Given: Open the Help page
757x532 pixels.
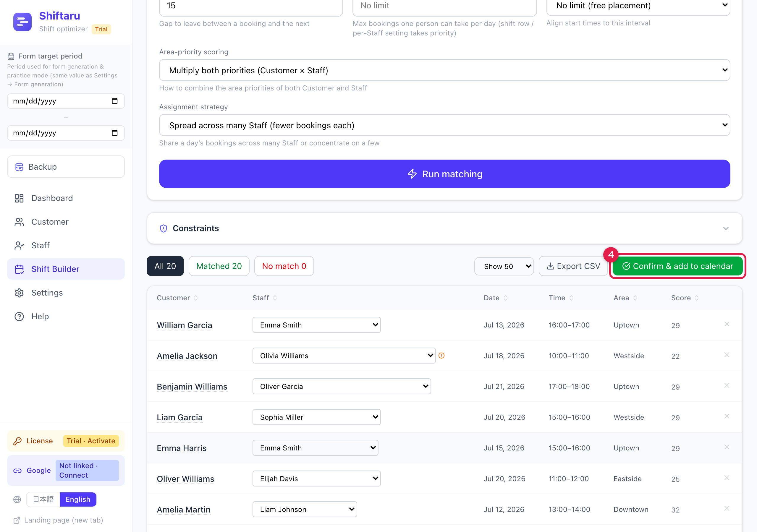Looking at the screenshot, I should pyautogui.click(x=66, y=317).
